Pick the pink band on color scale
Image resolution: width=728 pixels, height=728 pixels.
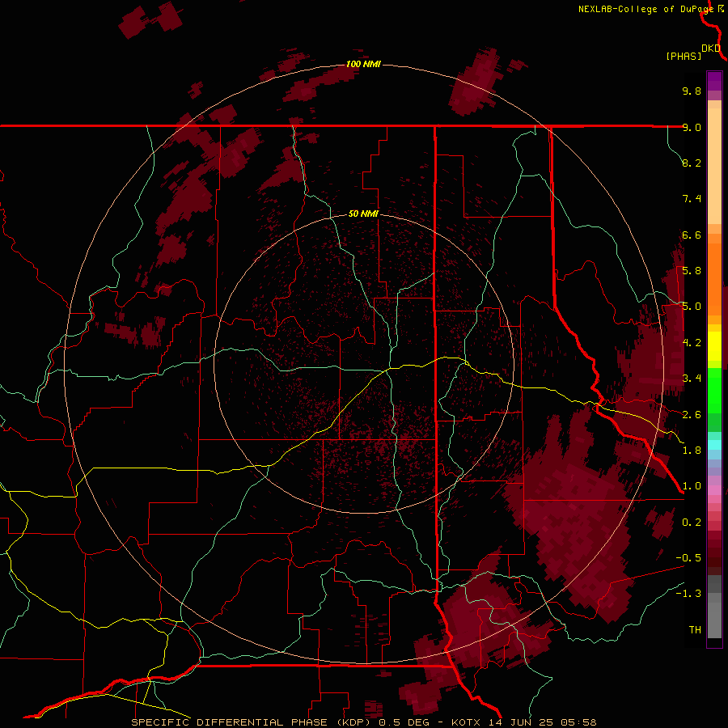tap(714, 490)
